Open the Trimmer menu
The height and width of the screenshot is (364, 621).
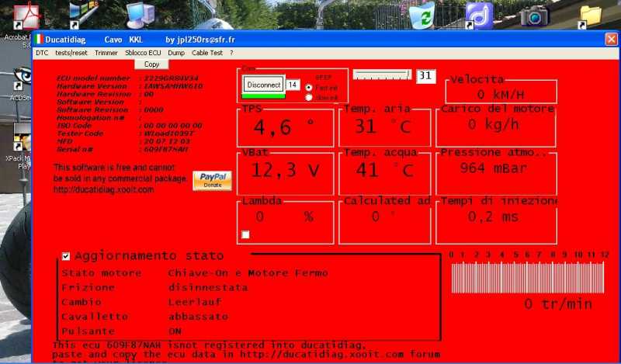(106, 53)
